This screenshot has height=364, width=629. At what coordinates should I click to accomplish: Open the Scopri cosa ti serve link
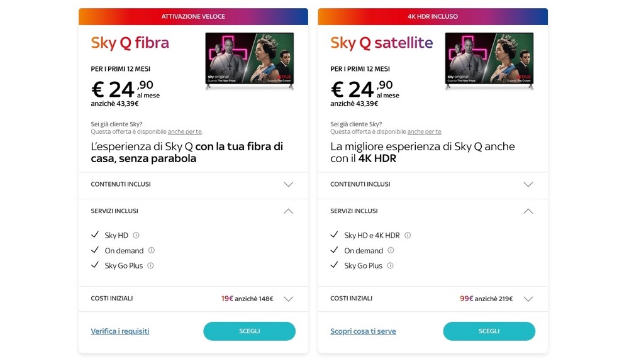[x=363, y=331]
